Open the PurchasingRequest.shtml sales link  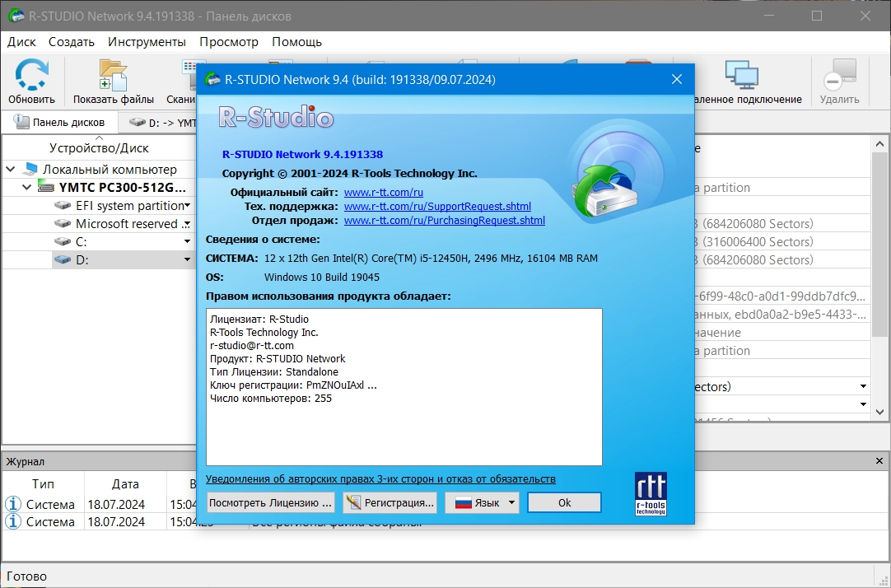445,221
